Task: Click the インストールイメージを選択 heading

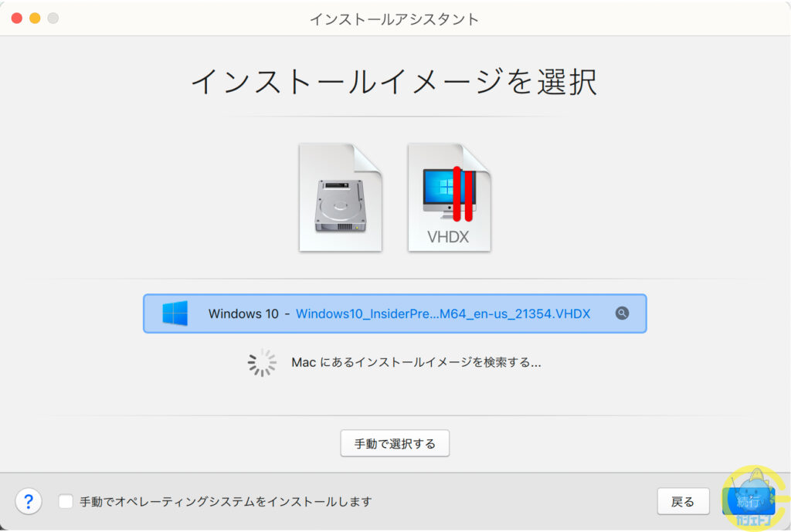Action: (395, 82)
